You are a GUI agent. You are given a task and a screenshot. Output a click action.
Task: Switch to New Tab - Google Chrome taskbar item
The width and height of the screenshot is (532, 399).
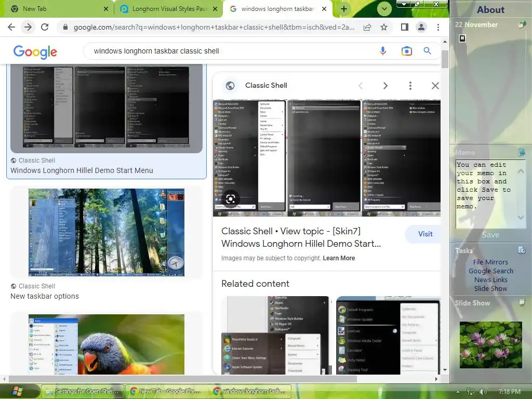click(166, 391)
